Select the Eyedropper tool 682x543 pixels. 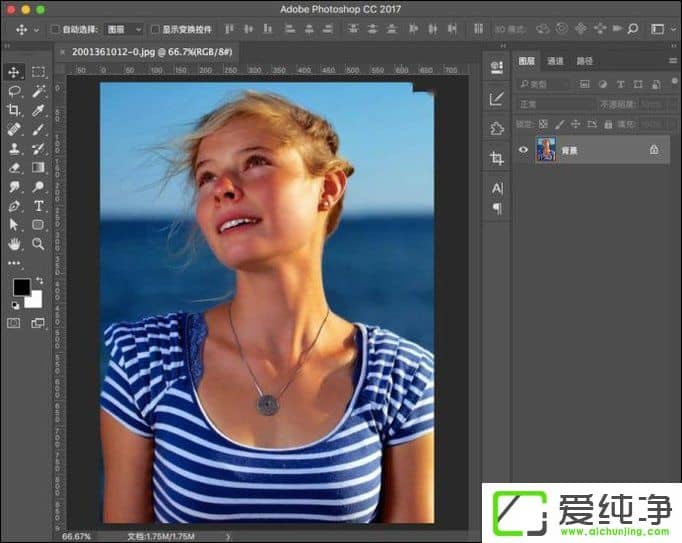click(38, 110)
